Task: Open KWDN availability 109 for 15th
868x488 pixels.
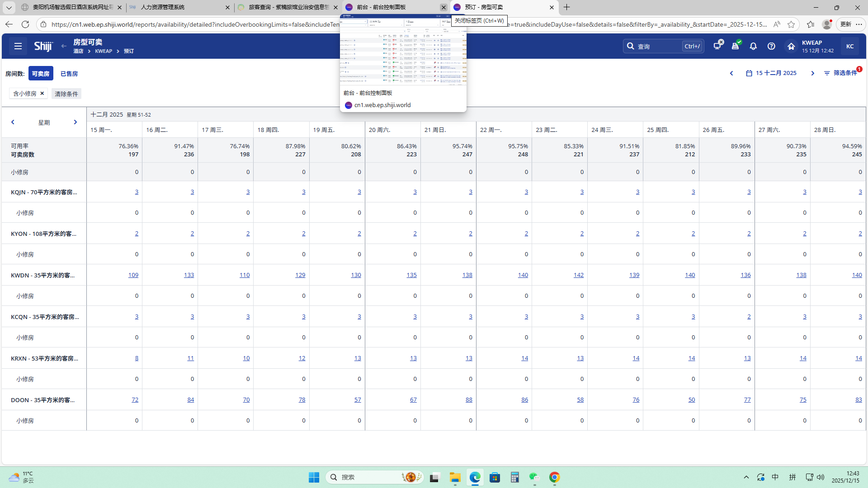Action: coord(133,275)
